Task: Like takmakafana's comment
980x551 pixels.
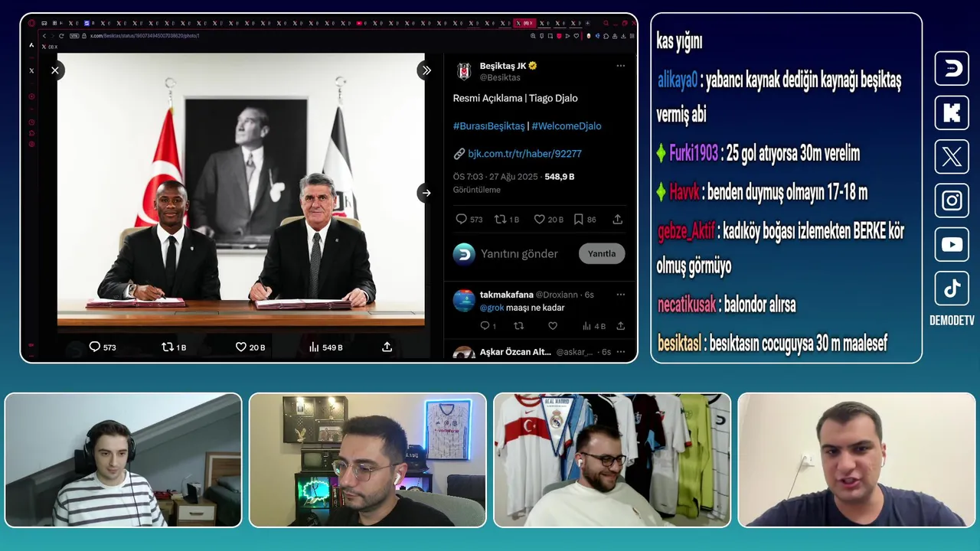Action: 553,326
